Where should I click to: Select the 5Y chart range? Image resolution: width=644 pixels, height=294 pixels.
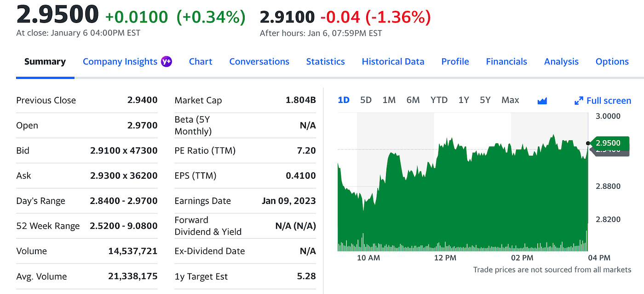485,100
